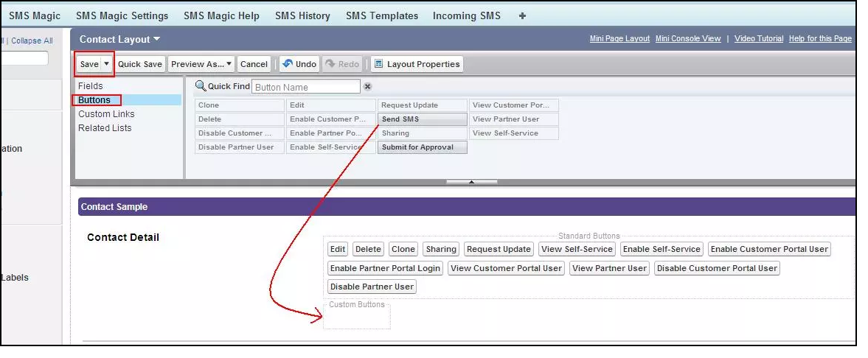868x358 pixels.
Task: Click View Self-Service in Standard Buttons
Action: pos(577,249)
